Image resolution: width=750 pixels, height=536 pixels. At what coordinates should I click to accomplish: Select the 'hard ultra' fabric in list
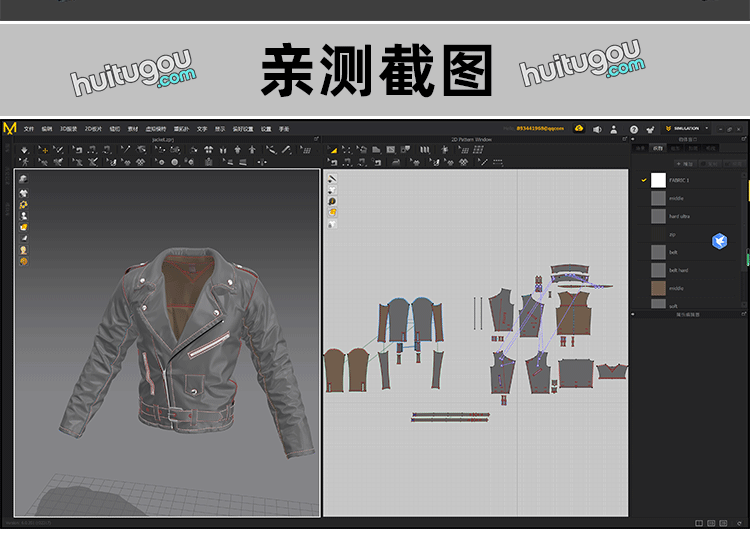point(680,216)
